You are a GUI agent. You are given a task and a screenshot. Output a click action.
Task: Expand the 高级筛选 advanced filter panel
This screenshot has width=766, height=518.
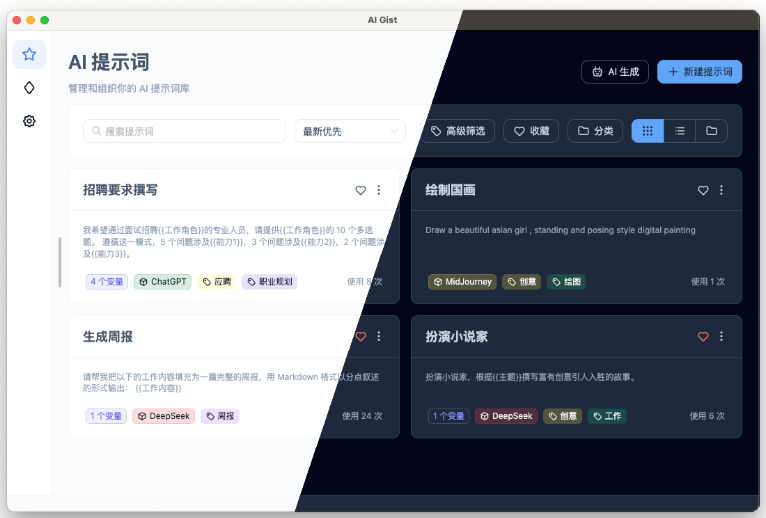[458, 131]
